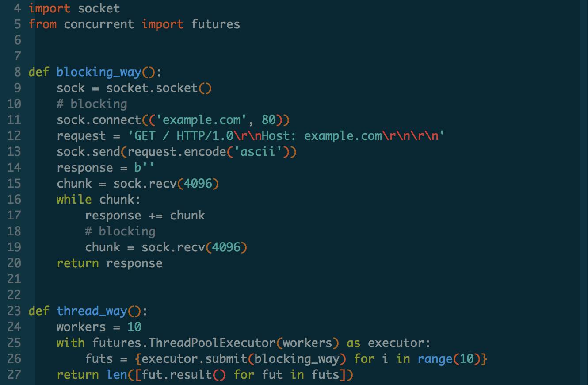Click the word 'socket' in the import line
The height and width of the screenshot is (385, 588).
(x=99, y=8)
